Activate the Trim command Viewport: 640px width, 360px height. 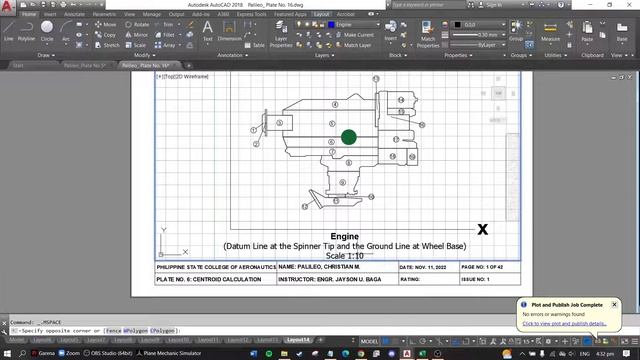(164, 24)
